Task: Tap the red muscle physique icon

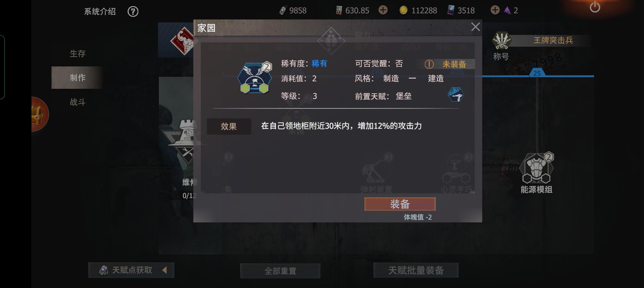Action: (184, 41)
